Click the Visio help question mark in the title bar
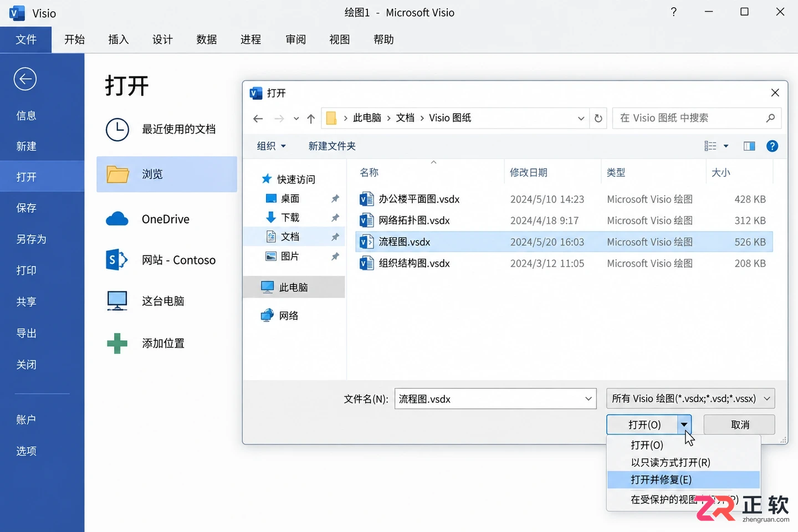Viewport: 798px width, 532px height. click(673, 12)
